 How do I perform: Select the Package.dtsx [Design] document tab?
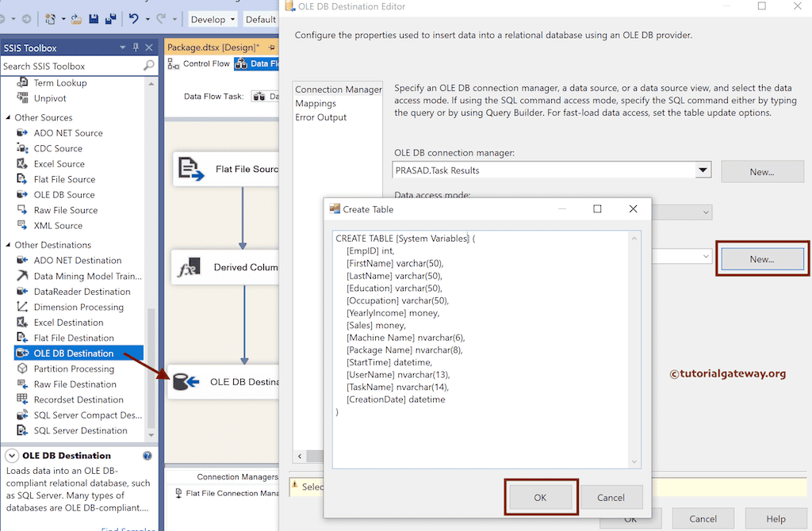[x=213, y=47]
